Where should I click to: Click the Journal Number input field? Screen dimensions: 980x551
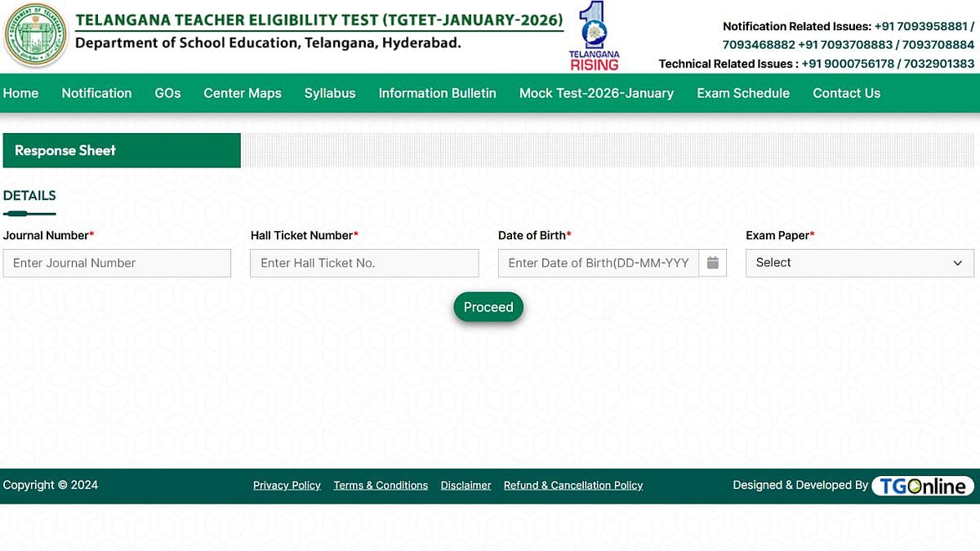(117, 263)
